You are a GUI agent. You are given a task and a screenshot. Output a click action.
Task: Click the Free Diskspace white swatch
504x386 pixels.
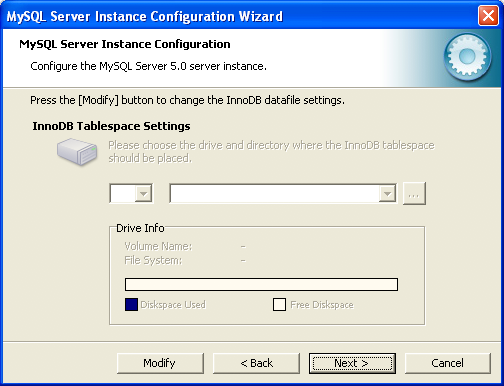click(x=279, y=304)
